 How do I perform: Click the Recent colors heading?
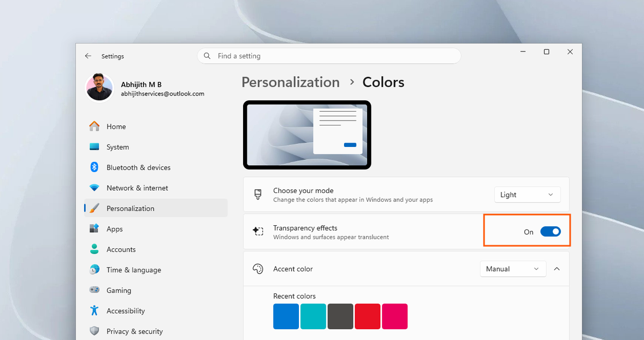(295, 296)
